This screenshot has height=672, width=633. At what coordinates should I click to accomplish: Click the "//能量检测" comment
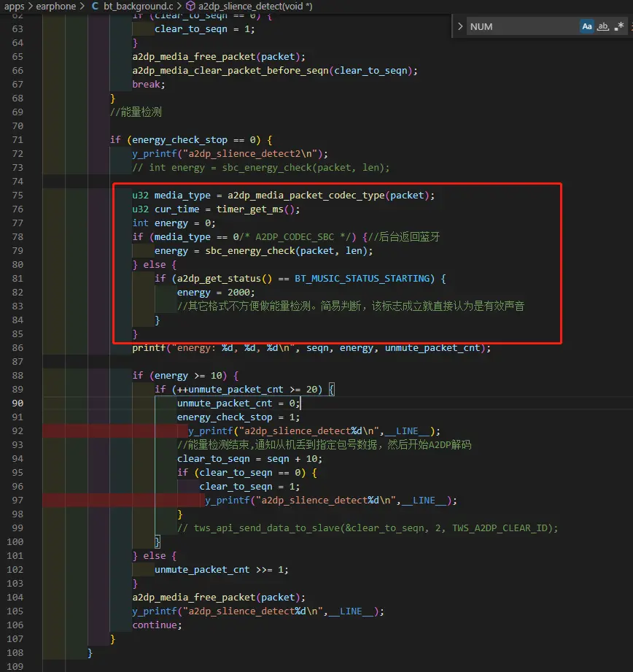coord(136,112)
